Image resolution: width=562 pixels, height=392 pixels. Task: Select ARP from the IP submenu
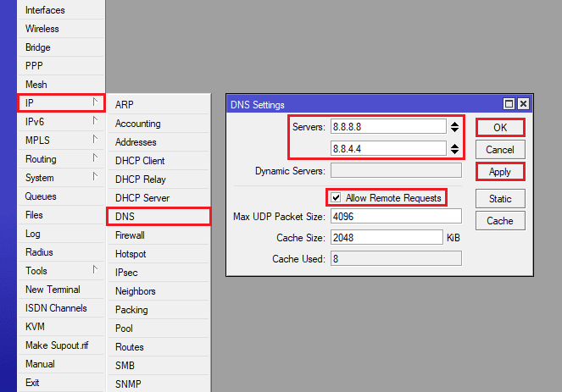[x=159, y=104]
